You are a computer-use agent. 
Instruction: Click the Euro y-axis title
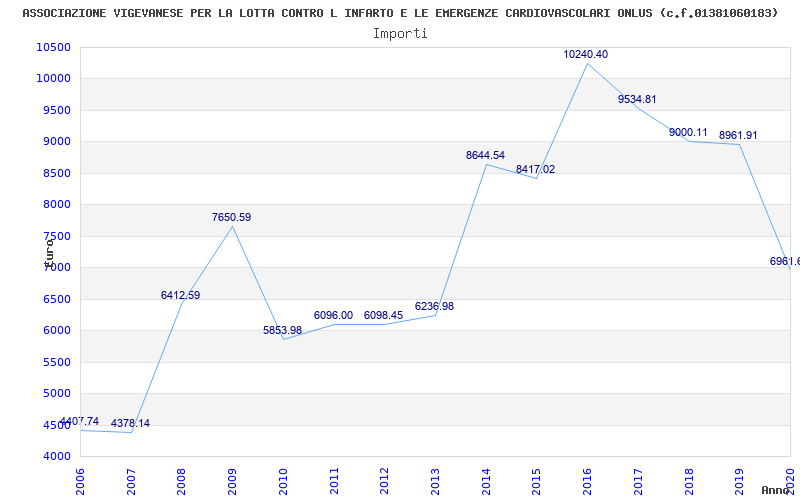click(49, 253)
